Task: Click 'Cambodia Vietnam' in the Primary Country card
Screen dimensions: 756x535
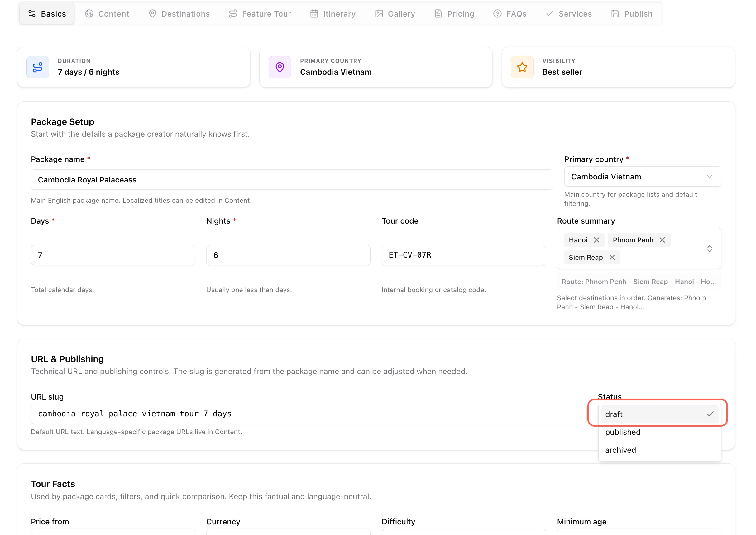Action: pos(336,72)
